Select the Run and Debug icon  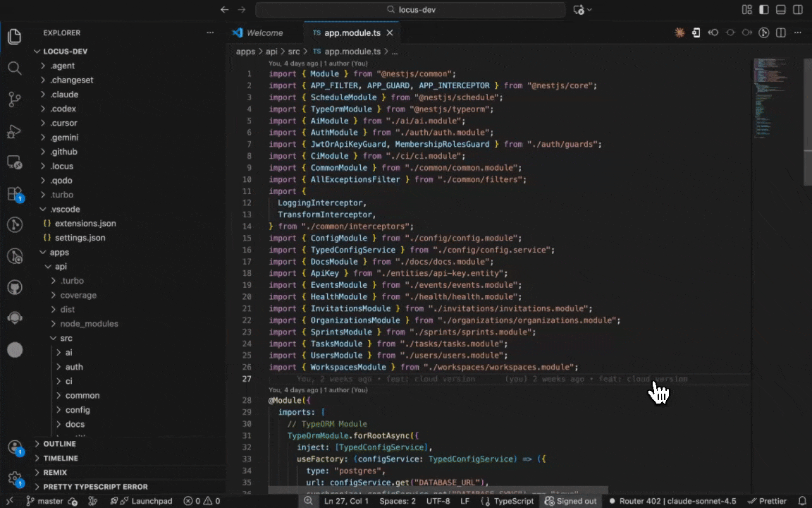coord(15,131)
